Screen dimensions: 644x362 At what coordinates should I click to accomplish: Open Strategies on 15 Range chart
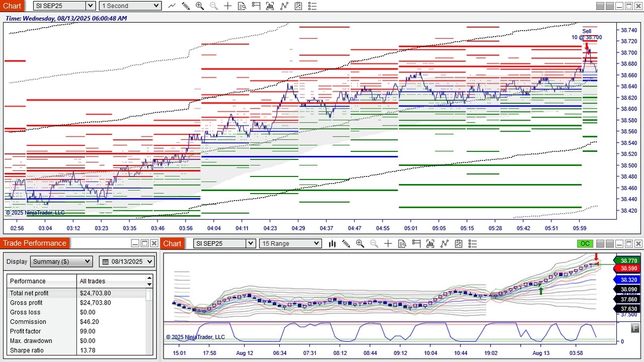[x=458, y=243]
